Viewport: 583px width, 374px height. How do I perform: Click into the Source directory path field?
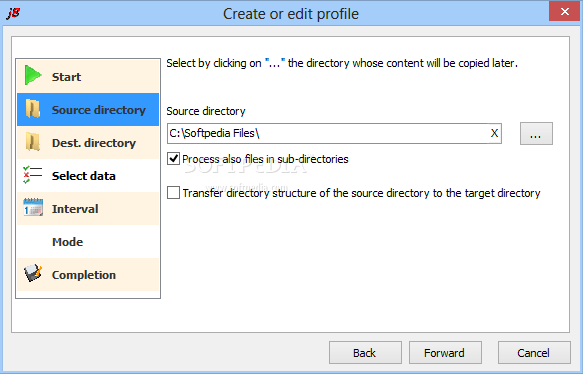coord(327,133)
